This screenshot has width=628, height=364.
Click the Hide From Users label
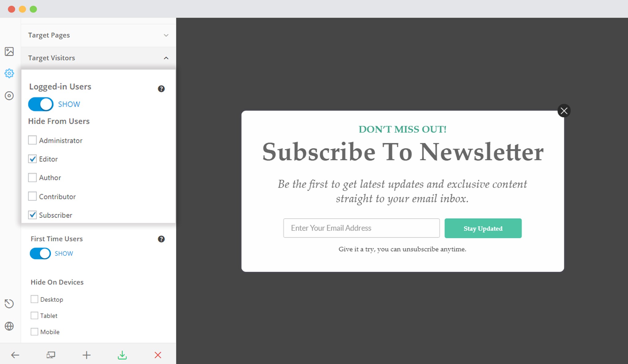click(x=59, y=121)
